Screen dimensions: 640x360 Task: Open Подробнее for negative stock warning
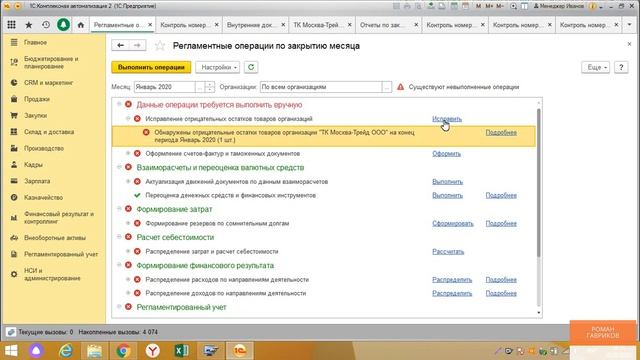pyautogui.click(x=501, y=133)
